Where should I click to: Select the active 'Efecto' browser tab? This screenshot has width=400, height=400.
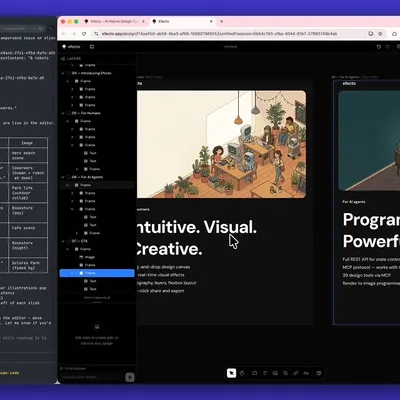[183, 21]
